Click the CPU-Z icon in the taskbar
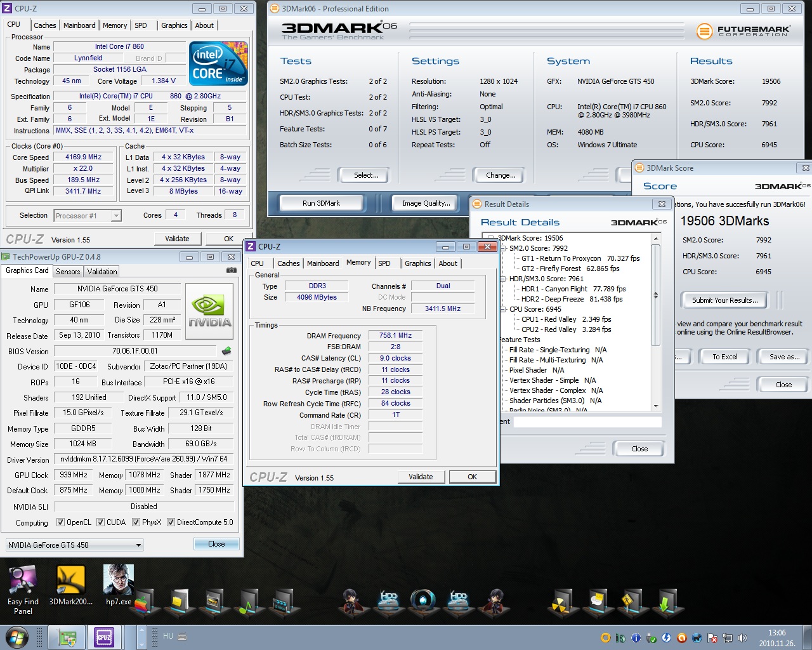 pos(104,637)
